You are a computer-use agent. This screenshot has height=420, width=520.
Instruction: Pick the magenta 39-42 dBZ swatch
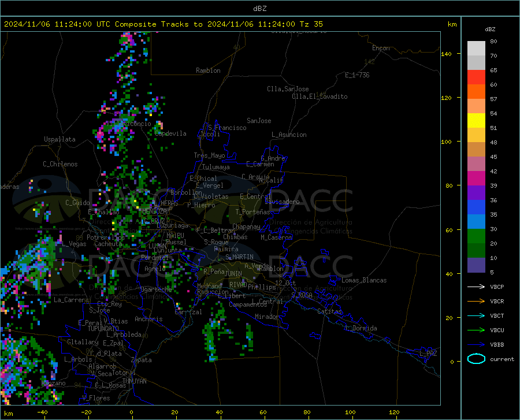pos(476,179)
